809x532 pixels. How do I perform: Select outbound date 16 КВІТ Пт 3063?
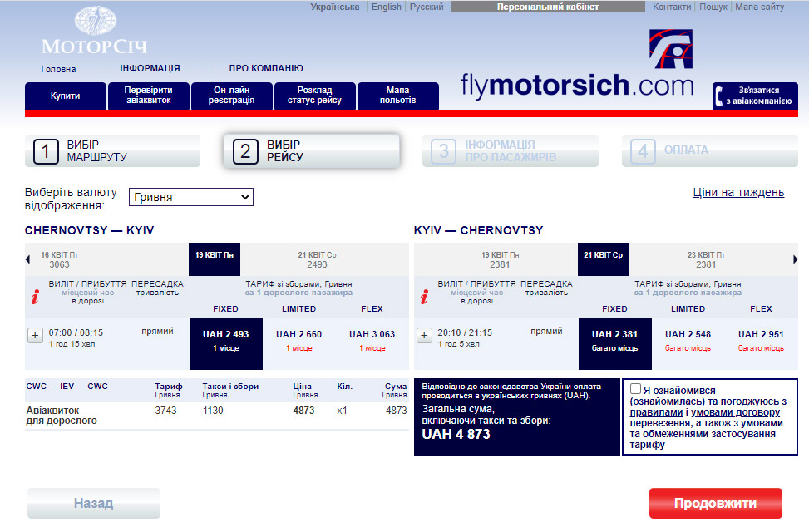tap(59, 259)
